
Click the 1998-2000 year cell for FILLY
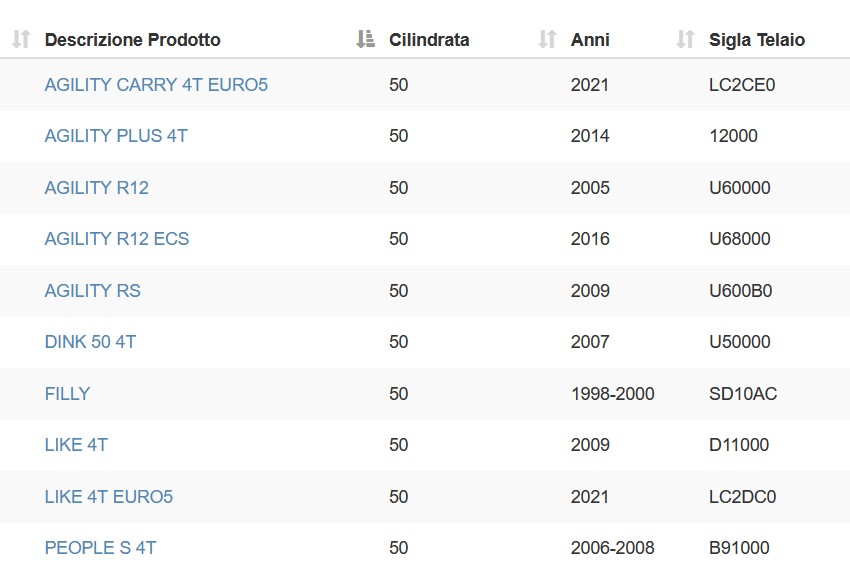(613, 393)
